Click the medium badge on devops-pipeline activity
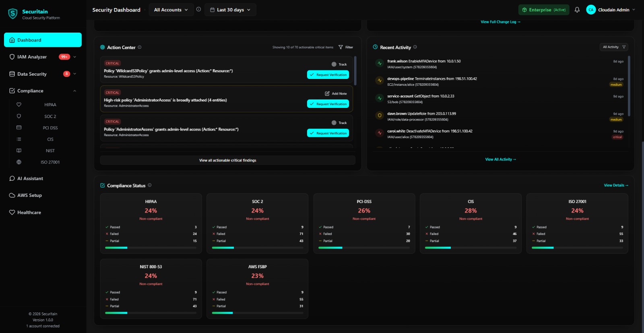Screen dimensions: 644x333 [x=616, y=85]
